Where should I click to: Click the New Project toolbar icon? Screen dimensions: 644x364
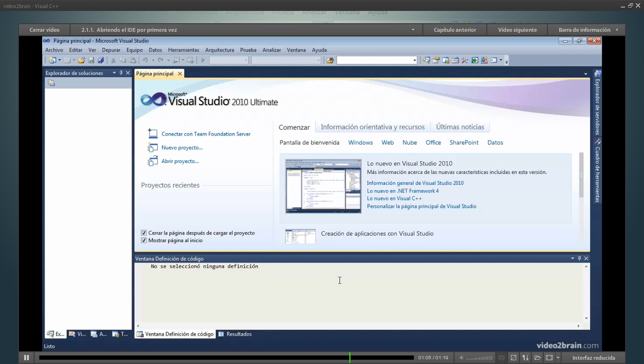(52, 60)
